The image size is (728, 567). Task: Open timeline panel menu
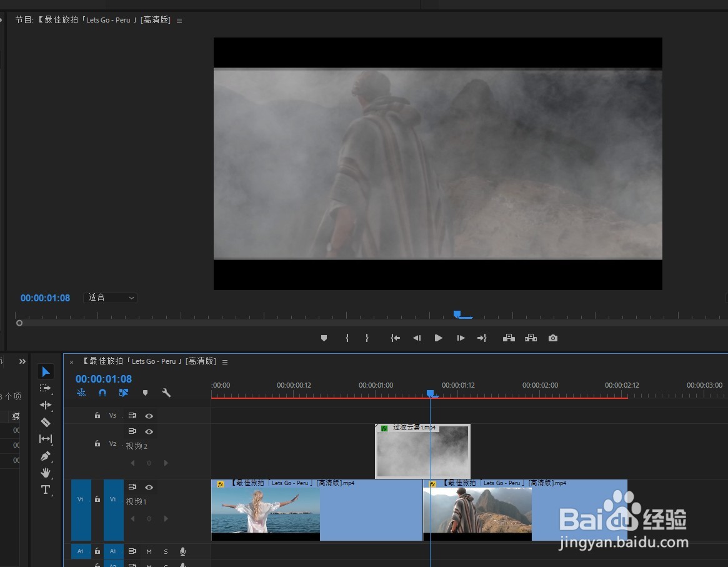click(225, 362)
